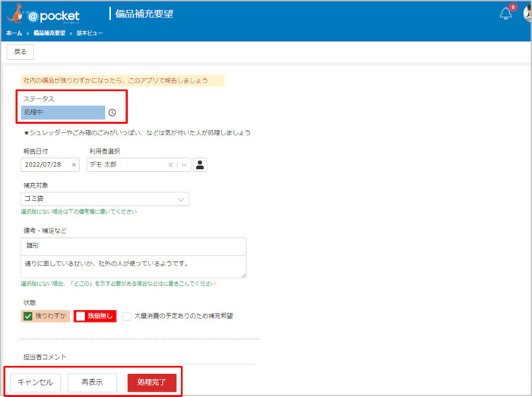Open 備品補充要望 breadcrumb link
The height and width of the screenshot is (397, 532).
point(49,33)
